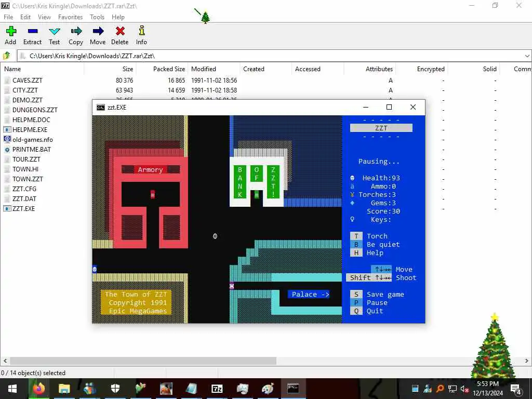Open Windows Security shield on taskbar
The height and width of the screenshot is (399, 532).
(x=115, y=389)
